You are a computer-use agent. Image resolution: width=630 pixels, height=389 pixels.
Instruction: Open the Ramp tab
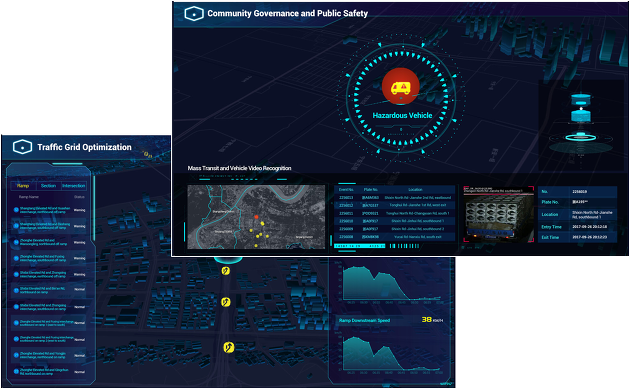pos(23,186)
